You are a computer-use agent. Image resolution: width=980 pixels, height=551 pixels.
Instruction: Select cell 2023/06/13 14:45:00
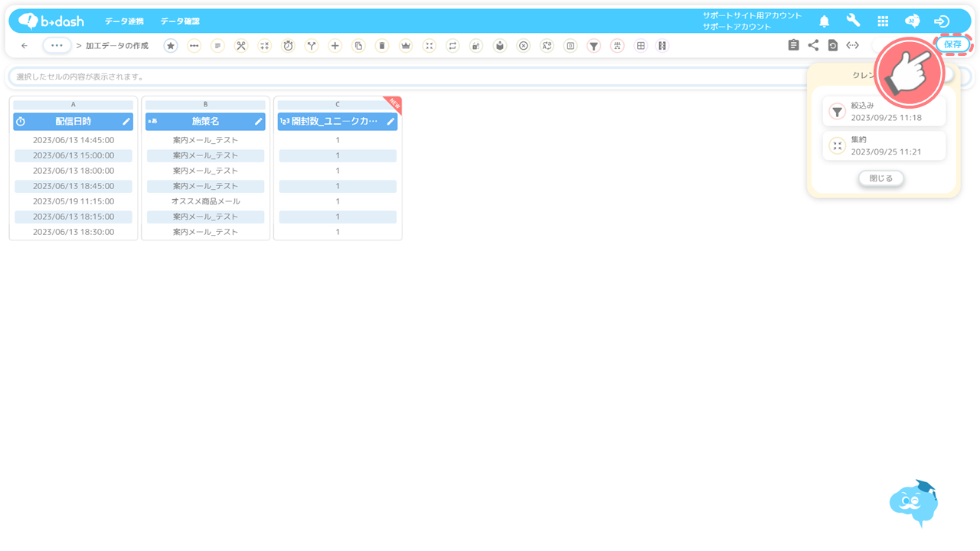tap(73, 140)
